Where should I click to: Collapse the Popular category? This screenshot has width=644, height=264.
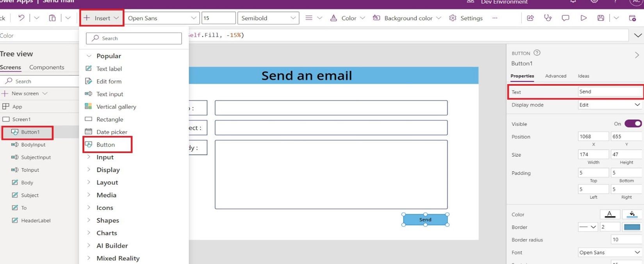89,56
